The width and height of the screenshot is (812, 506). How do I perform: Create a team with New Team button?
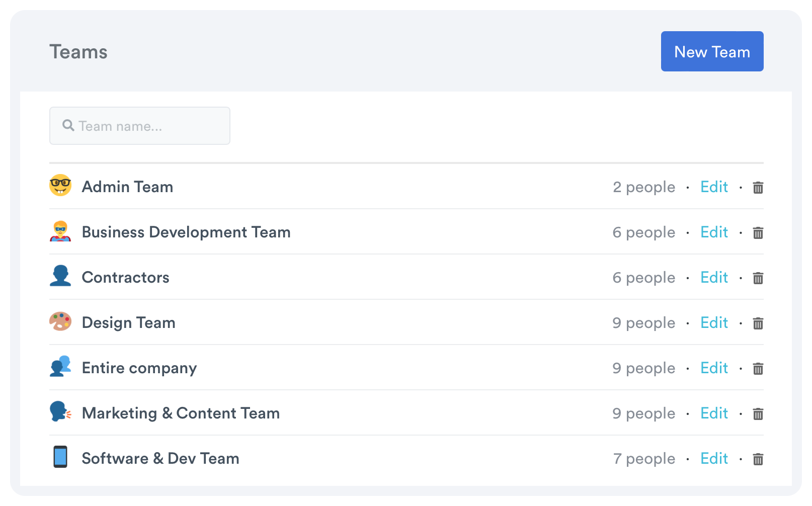pos(712,51)
